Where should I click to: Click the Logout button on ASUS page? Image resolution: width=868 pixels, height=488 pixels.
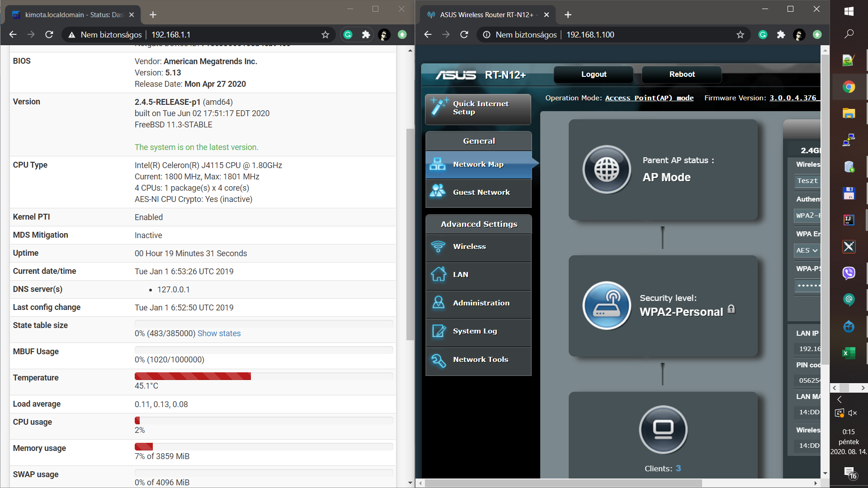tap(594, 74)
